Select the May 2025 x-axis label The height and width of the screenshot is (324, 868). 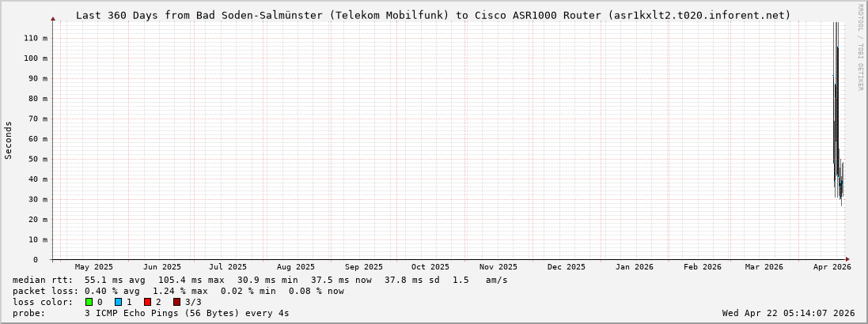pos(94,268)
